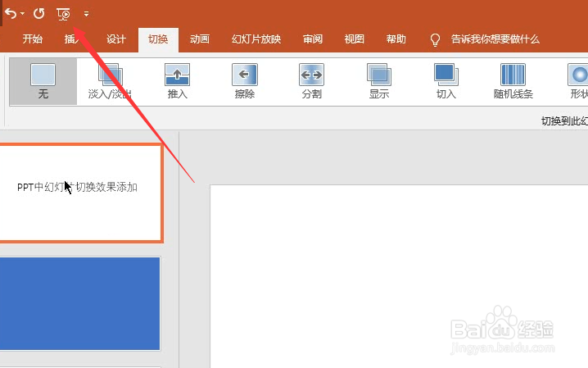
Task: Apply the 分割 transition effect
Action: point(312,81)
